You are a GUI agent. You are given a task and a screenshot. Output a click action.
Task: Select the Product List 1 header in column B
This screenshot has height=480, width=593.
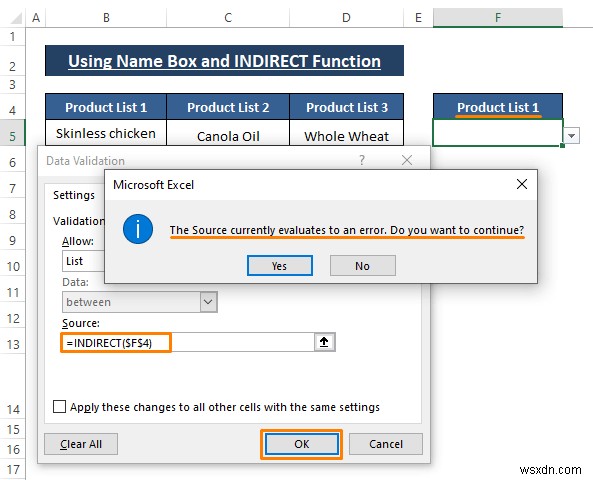pos(106,107)
